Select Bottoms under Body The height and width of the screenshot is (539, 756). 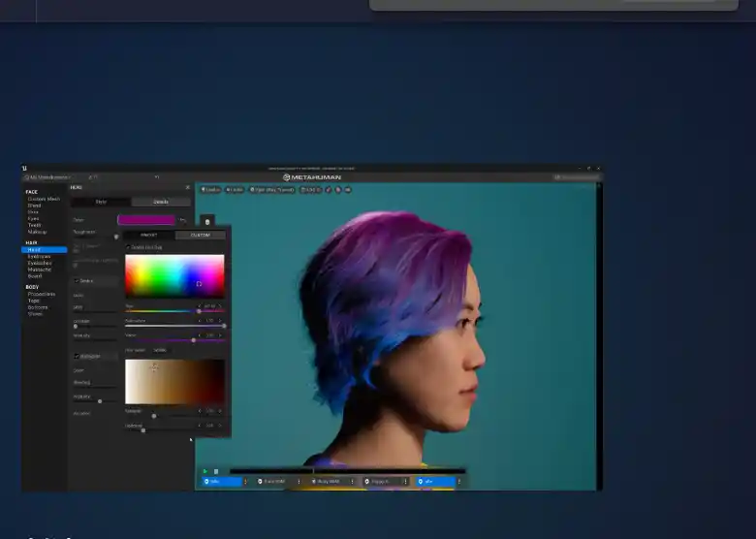pyautogui.click(x=38, y=307)
